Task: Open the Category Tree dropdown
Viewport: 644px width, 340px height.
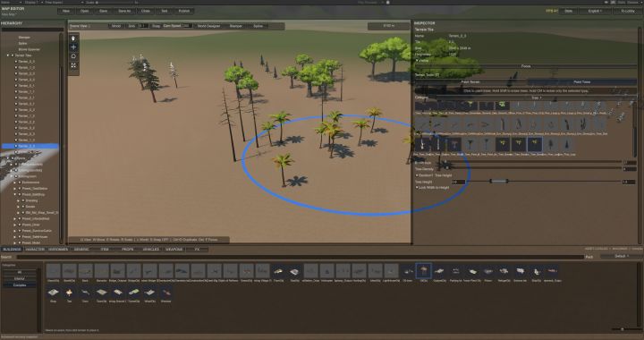Action: [x=536, y=98]
